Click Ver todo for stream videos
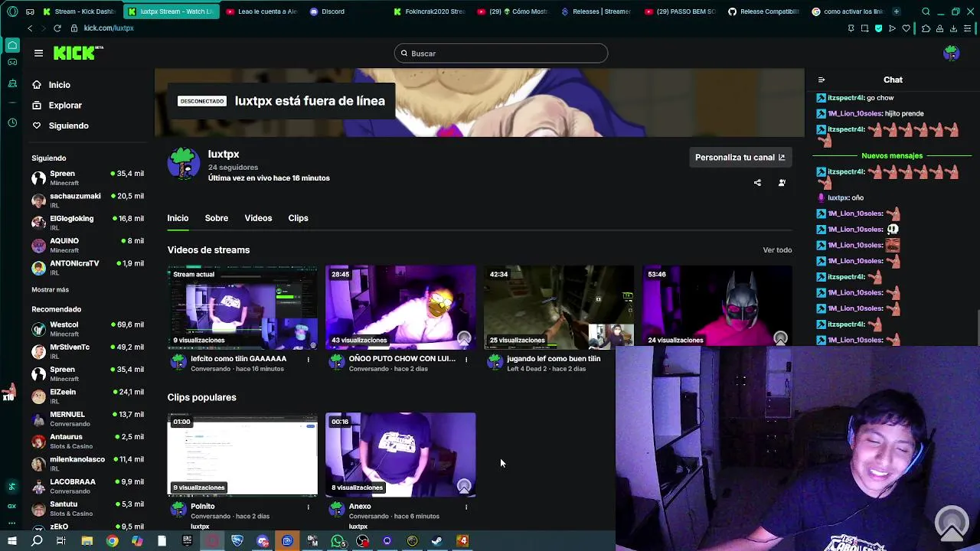The image size is (980, 551). coord(777,250)
